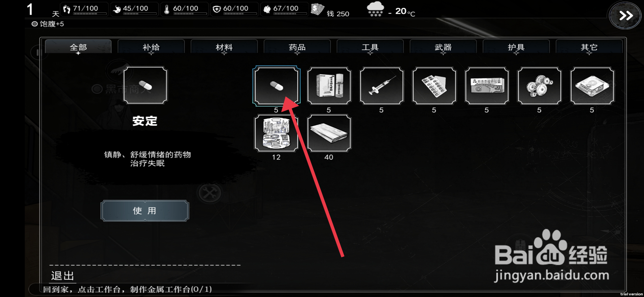This screenshot has width=644, height=297.
Task: Select the wooden planks item with quantity 40
Action: [x=329, y=133]
